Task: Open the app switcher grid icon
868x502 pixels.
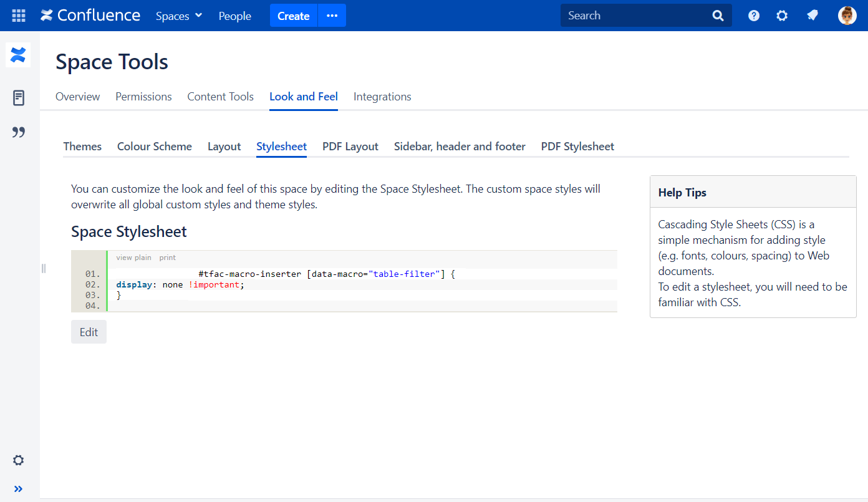Action: [x=19, y=16]
